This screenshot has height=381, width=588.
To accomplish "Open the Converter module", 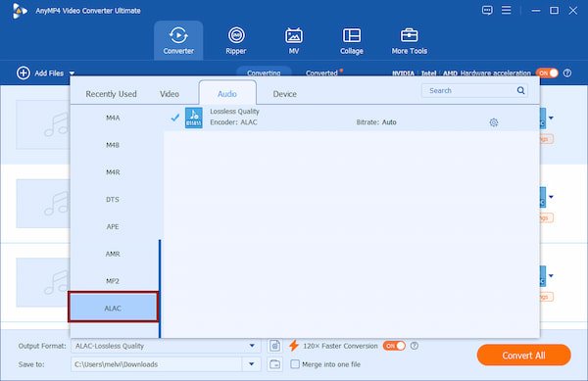I will point(178,40).
